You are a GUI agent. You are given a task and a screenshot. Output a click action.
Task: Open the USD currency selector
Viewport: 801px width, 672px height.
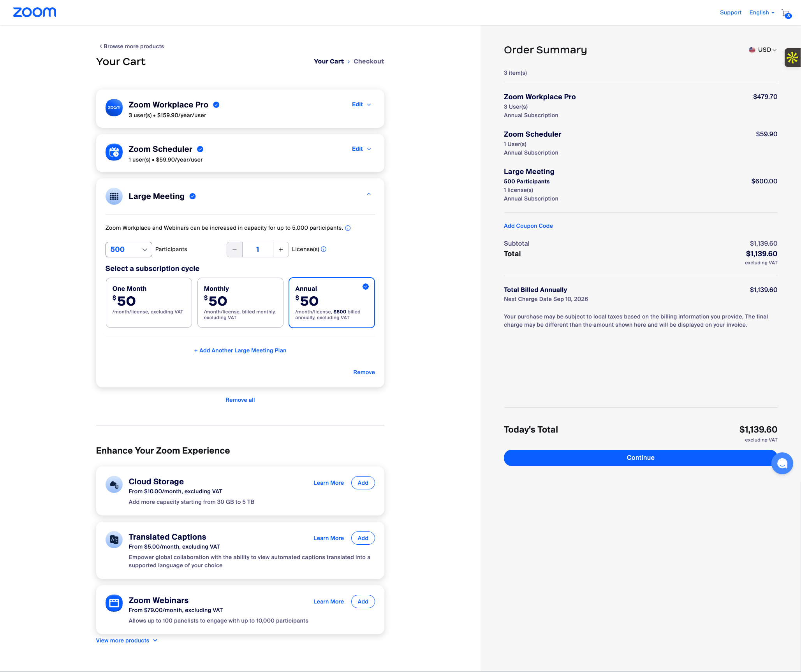coord(762,50)
